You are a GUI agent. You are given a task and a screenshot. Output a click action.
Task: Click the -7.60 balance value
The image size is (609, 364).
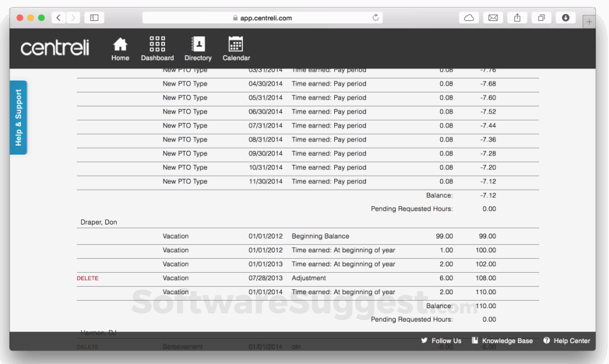click(488, 98)
